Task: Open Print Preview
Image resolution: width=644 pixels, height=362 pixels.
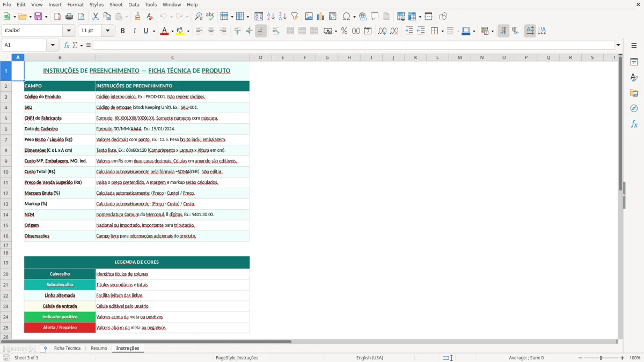Action: (x=81, y=17)
